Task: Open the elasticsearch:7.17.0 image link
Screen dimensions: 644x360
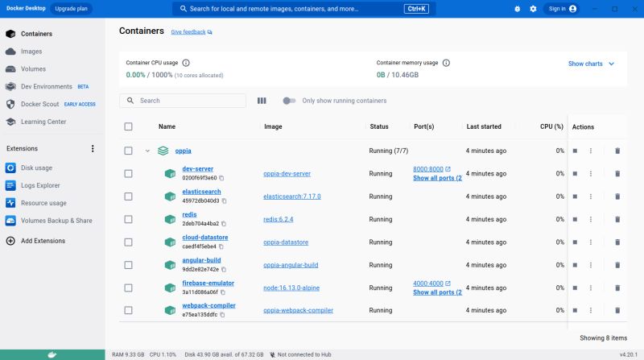Action: [x=292, y=197]
